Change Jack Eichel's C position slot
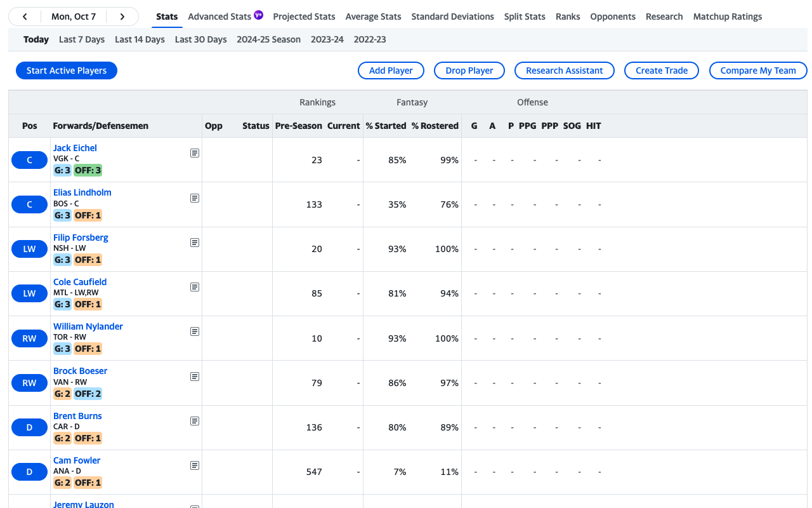Image resolution: width=812 pixels, height=508 pixels. pos(29,160)
